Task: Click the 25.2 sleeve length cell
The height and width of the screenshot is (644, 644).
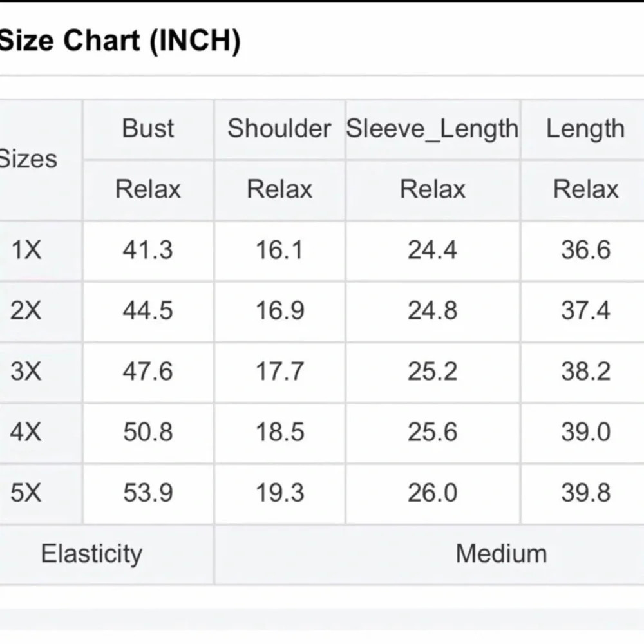Action: 432,372
